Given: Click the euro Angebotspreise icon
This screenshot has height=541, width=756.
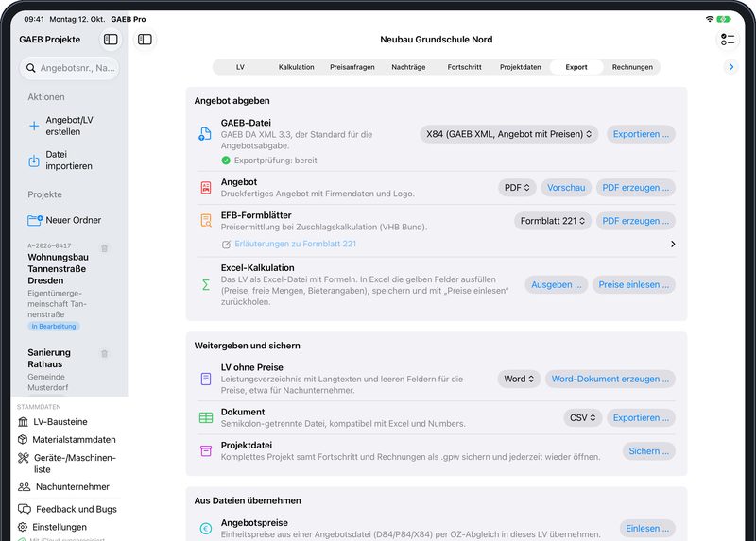Looking at the screenshot, I should (x=206, y=529).
